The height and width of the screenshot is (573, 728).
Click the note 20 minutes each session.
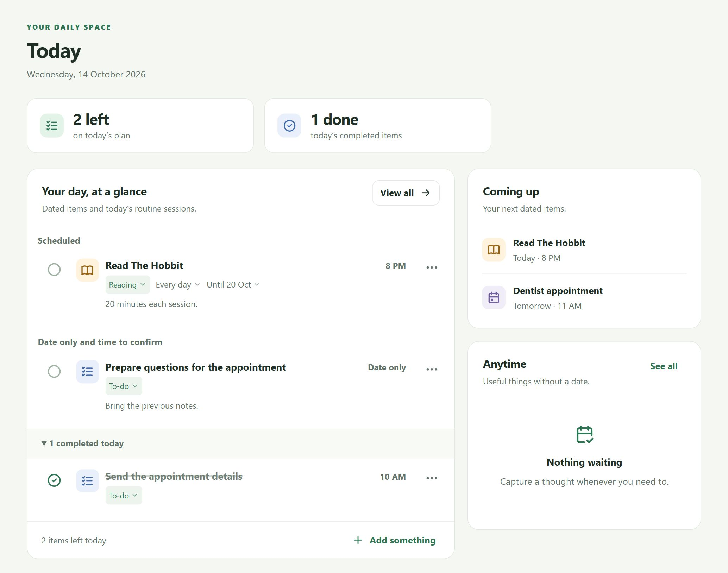pos(151,304)
